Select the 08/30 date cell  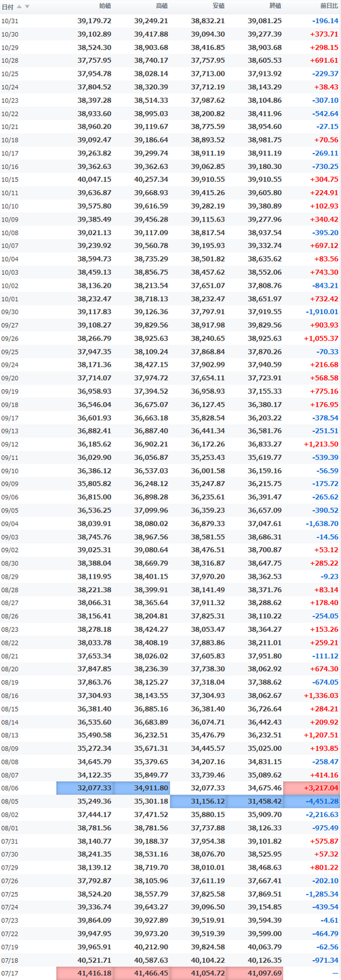10,565
